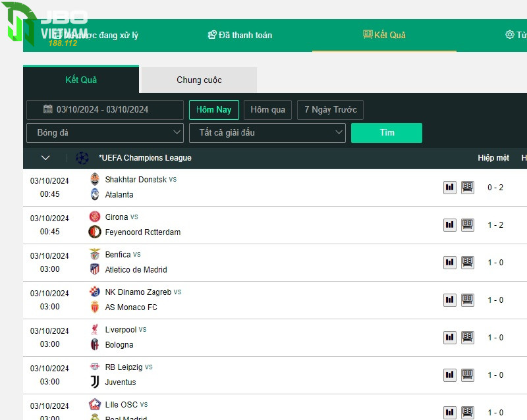Open statistics icon for Shakhtar Donetsk match
Image resolution: width=527 pixels, height=420 pixels.
pyautogui.click(x=450, y=188)
